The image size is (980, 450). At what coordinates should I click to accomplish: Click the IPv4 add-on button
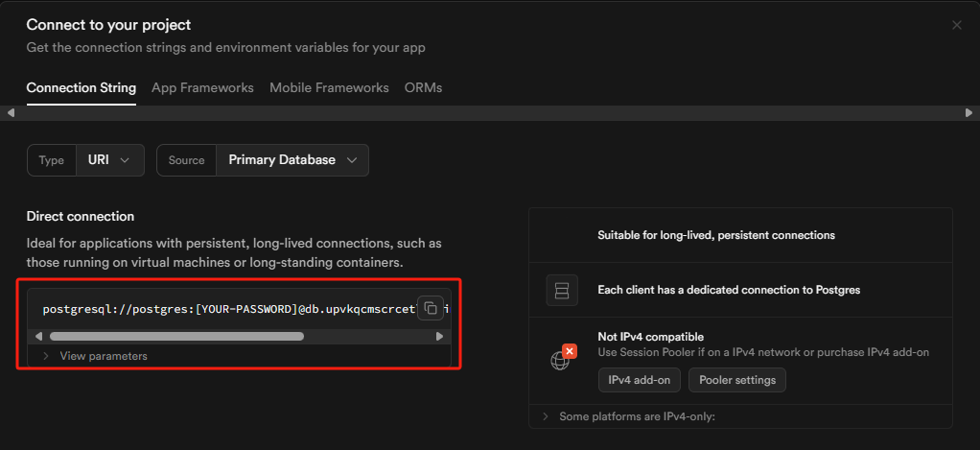(x=640, y=380)
